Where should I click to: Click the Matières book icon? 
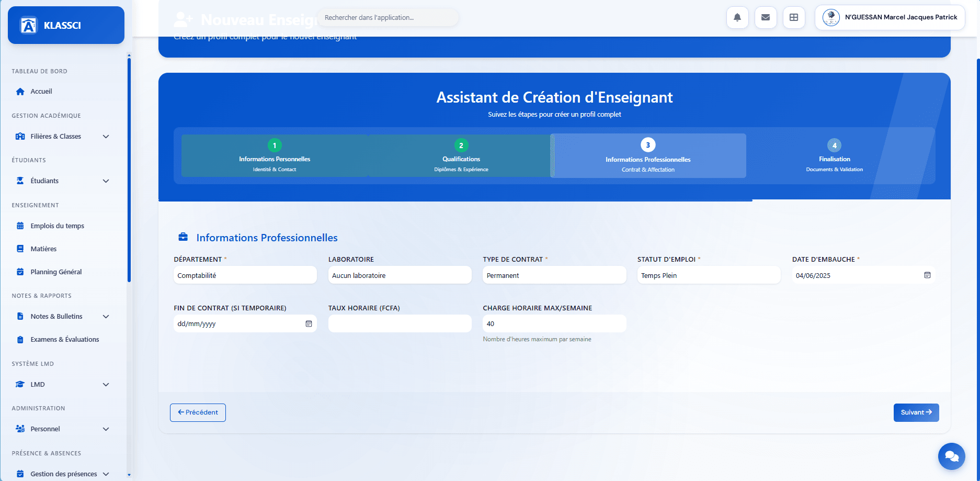pos(20,249)
